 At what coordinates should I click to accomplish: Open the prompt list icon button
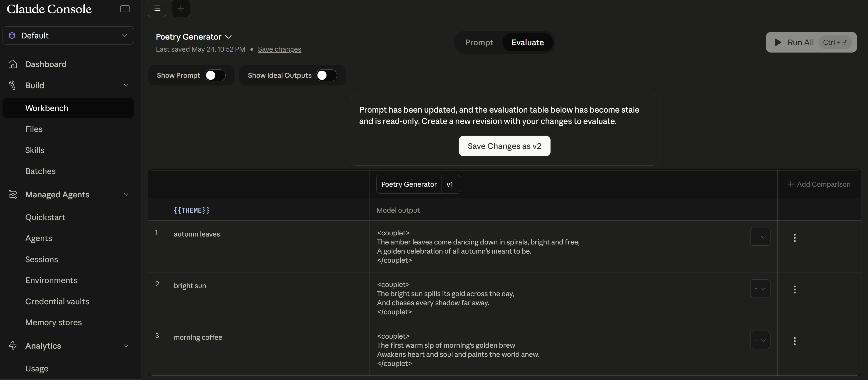(x=157, y=8)
